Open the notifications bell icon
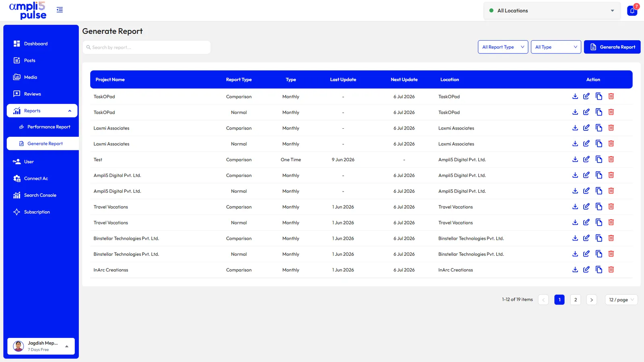This screenshot has width=644, height=362. [x=632, y=11]
